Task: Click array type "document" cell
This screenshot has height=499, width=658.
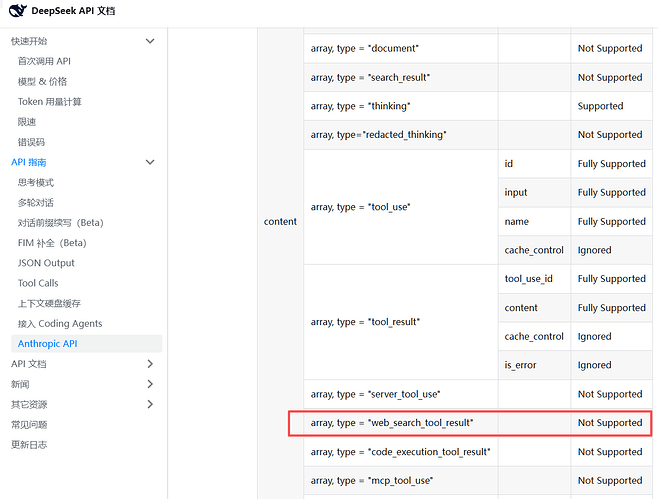Action: (x=401, y=48)
